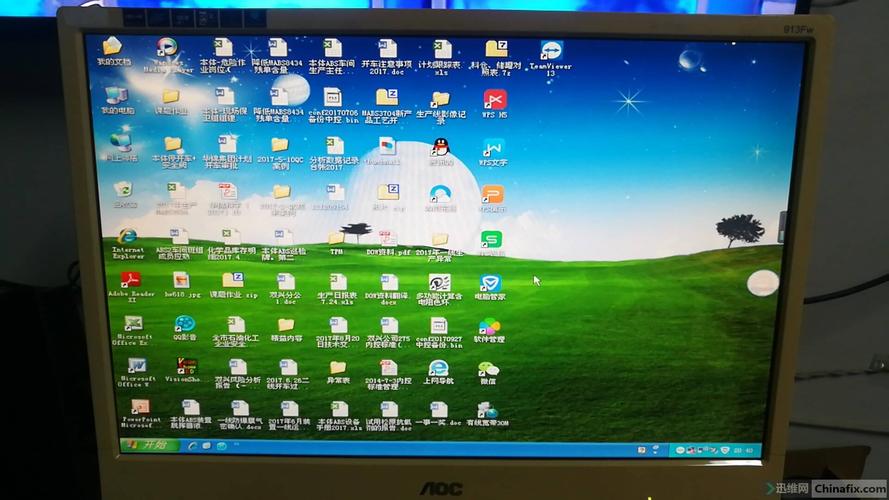Open the 精益内容 folder

click(286, 325)
